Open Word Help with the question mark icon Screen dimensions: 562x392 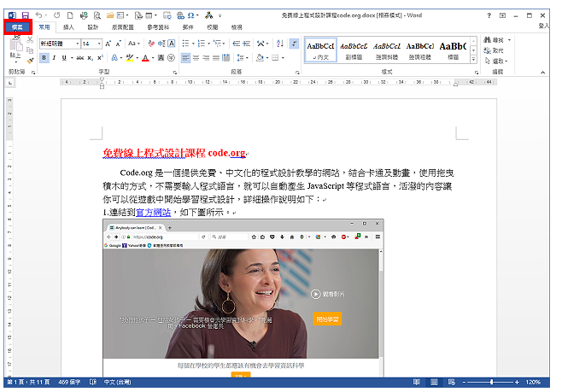(x=489, y=15)
